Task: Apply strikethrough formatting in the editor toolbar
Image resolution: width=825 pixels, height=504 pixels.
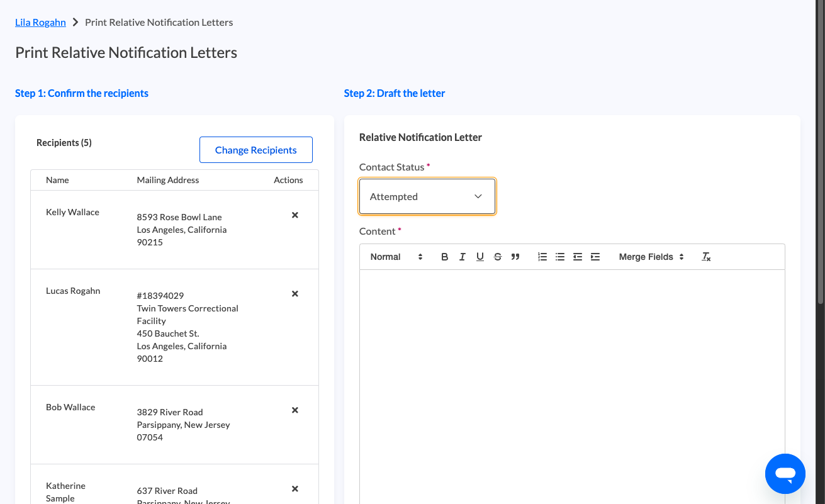Action: pos(498,257)
